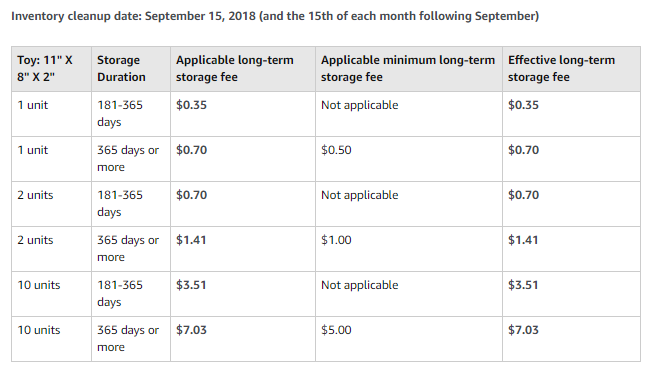Viewport: 663px width, 369px height.
Task: Click the Inventory cleanup date heading text
Action: pos(275,16)
